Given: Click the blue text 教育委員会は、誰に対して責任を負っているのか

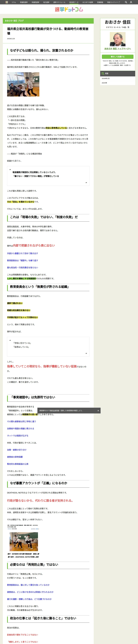Looking at the screenshot, I should [x=28, y=585].
